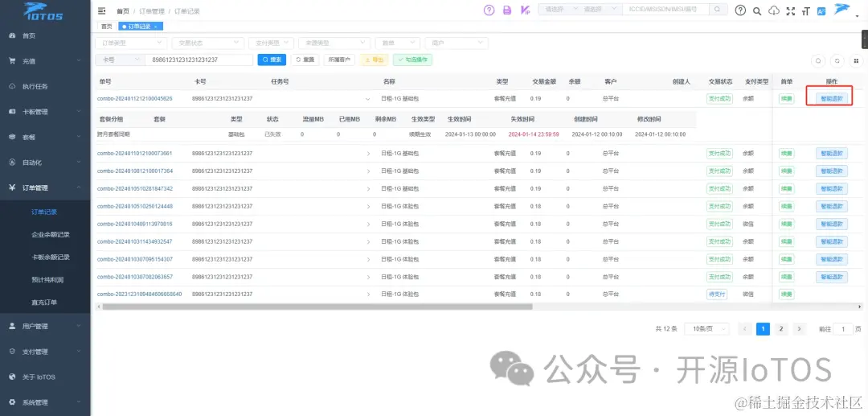
Task: Expand the 卡板管理 sidebar menu chevron
Action: point(79,112)
